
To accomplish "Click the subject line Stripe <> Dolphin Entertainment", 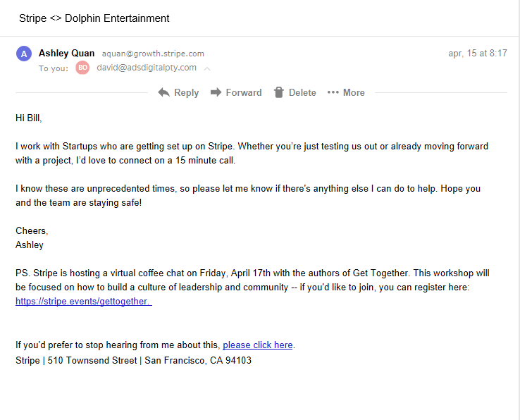I will (94, 18).
